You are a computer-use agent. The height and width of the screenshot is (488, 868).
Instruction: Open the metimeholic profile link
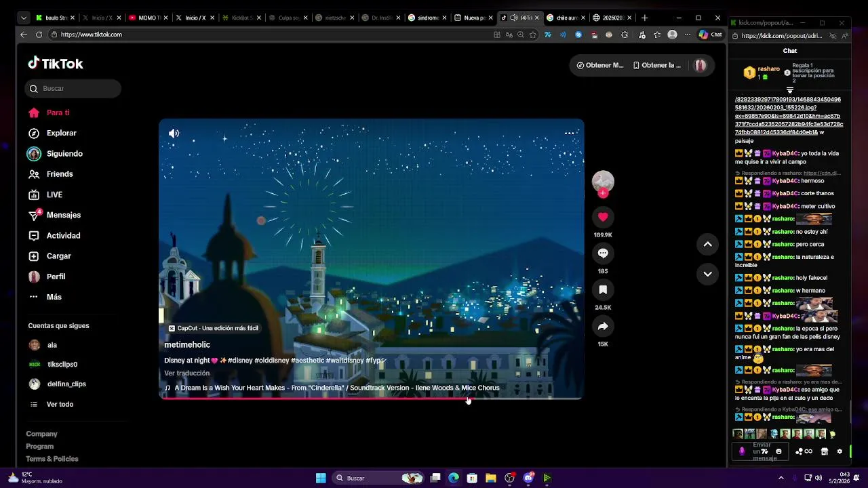187,345
